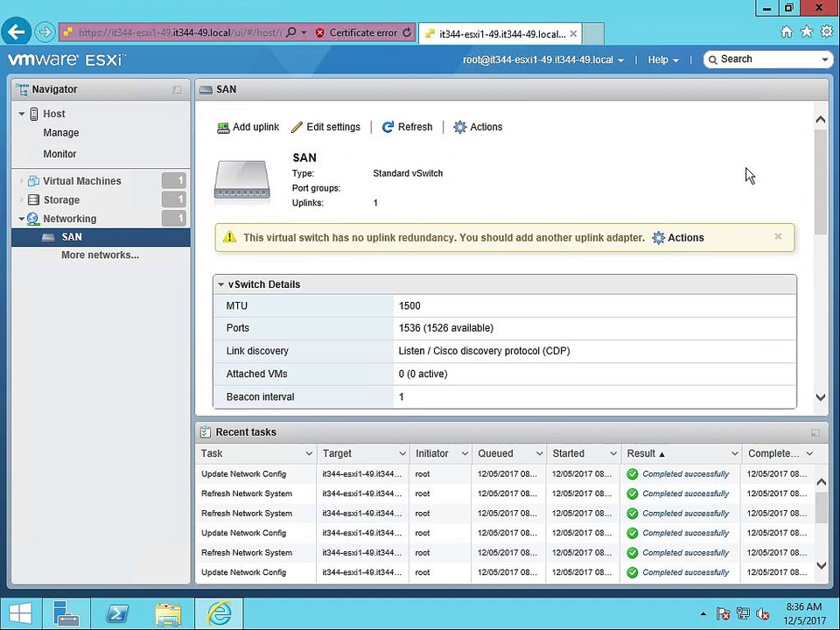Dismiss the uplink redundancy warning banner
840x630 pixels.
(778, 236)
